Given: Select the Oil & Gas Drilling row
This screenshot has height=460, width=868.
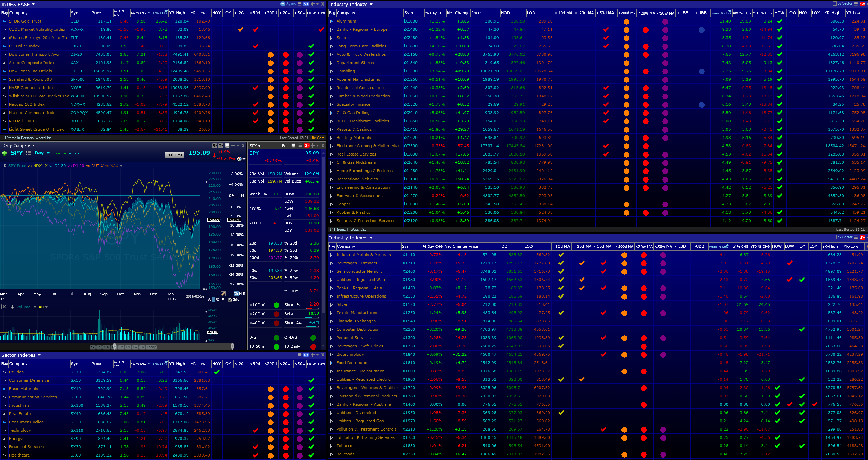Looking at the screenshot, I should click(x=598, y=113).
